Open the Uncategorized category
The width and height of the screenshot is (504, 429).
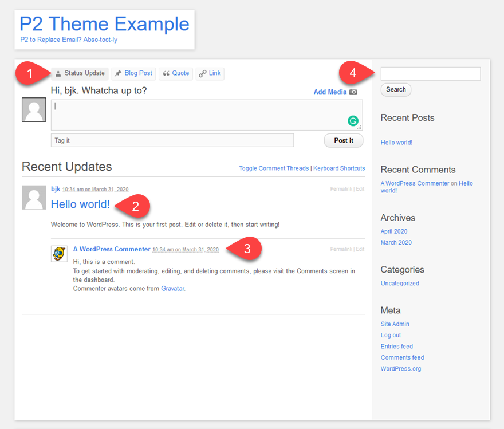pyautogui.click(x=400, y=284)
